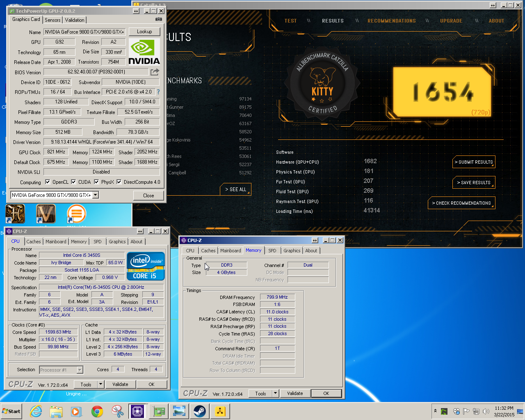
Task: Open Windows Explorer folder icon in taskbar
Action: 56,411
